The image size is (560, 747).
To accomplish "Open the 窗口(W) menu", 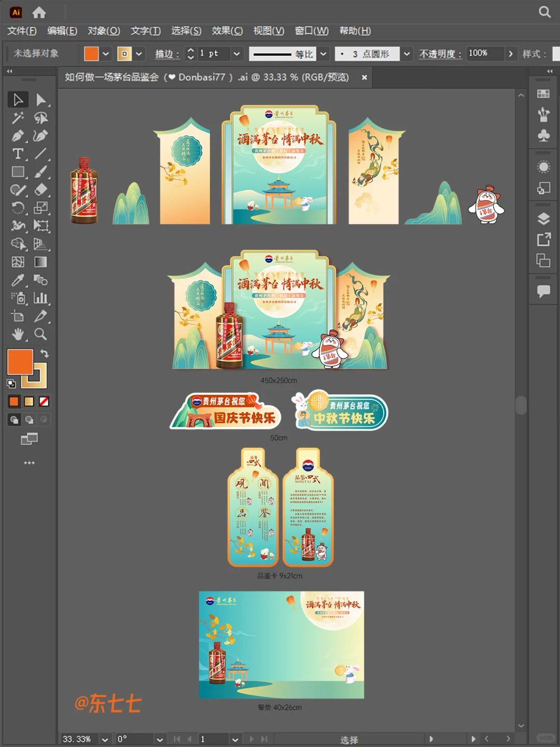I will click(312, 31).
